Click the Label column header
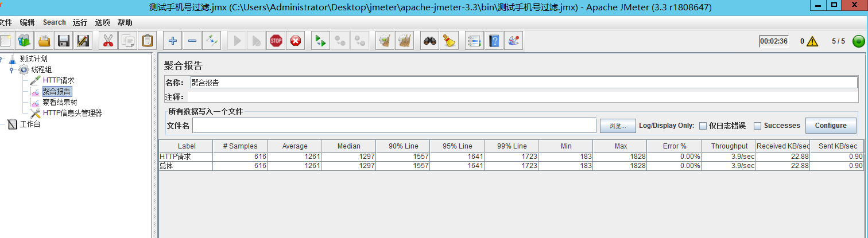The height and width of the screenshot is (238, 868). [186, 146]
